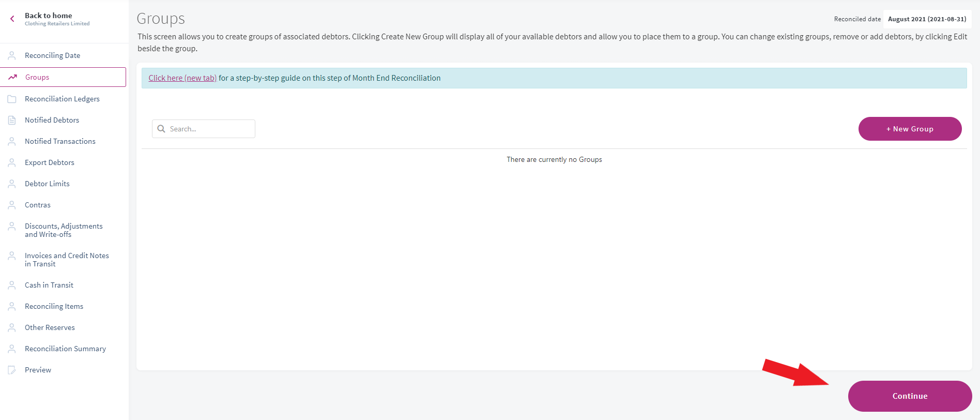Click the Reconciling Date person icon

(x=12, y=55)
